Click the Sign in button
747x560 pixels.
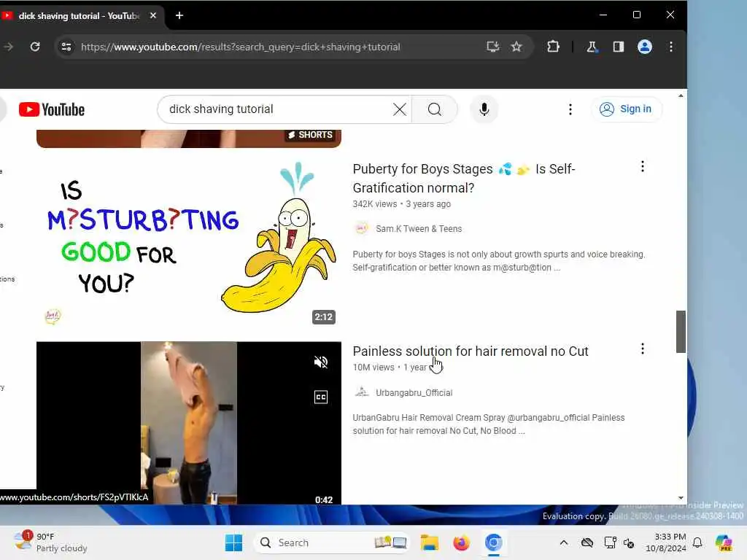(626, 109)
